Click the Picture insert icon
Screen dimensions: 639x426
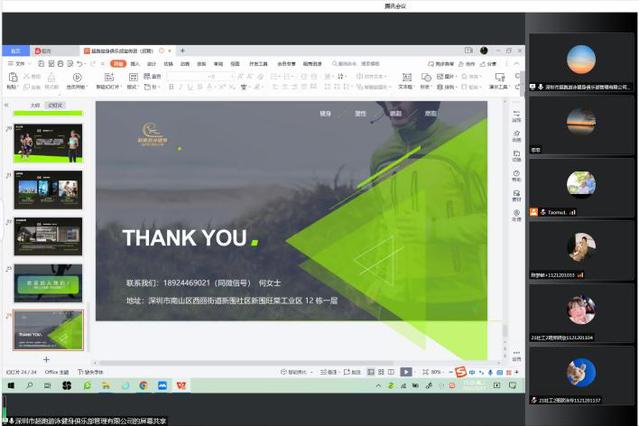coord(440,76)
